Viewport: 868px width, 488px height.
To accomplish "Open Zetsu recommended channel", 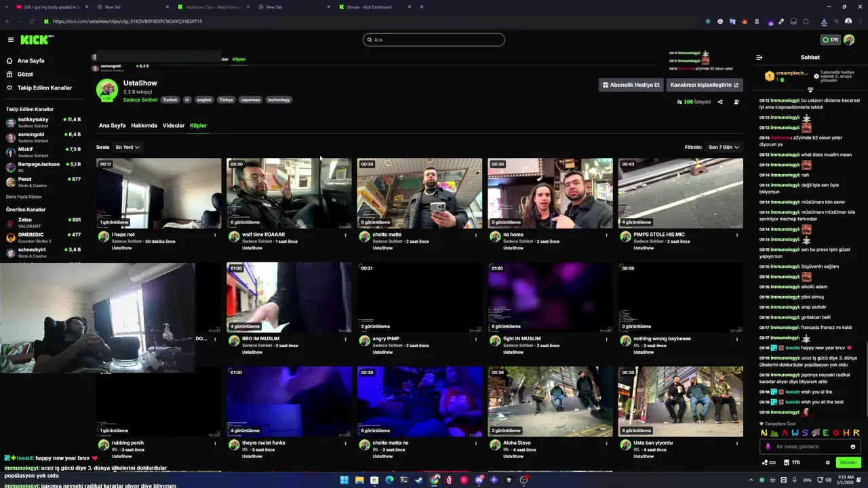I will point(43,223).
